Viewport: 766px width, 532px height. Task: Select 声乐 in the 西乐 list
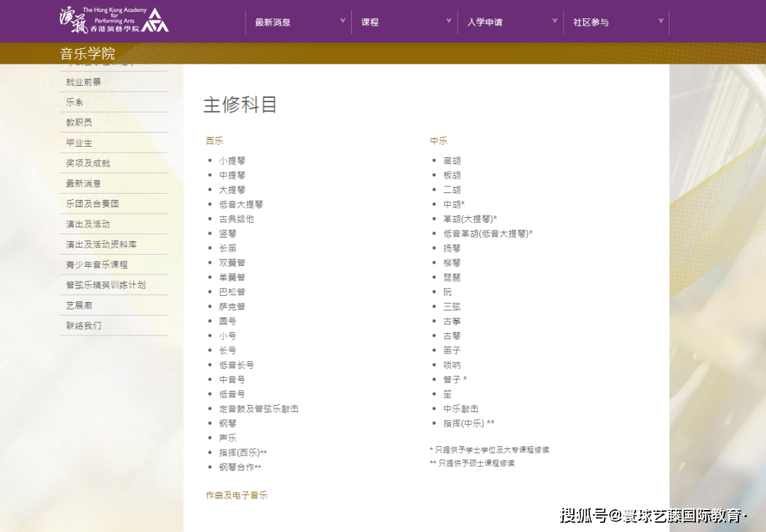228,438
